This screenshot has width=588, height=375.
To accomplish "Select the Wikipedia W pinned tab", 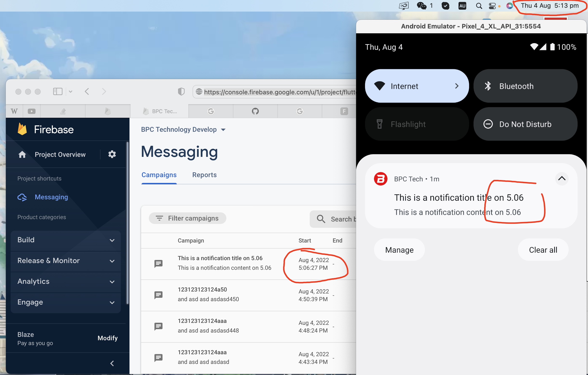I will 14,111.
